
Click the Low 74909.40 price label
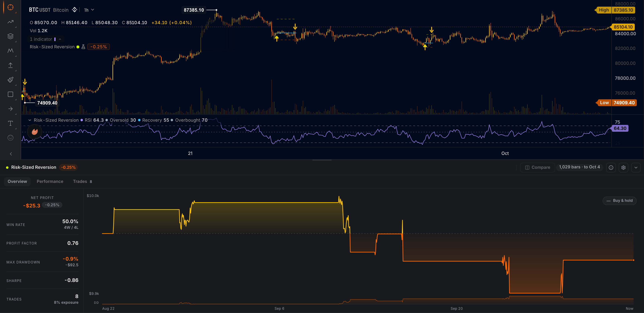(x=616, y=103)
